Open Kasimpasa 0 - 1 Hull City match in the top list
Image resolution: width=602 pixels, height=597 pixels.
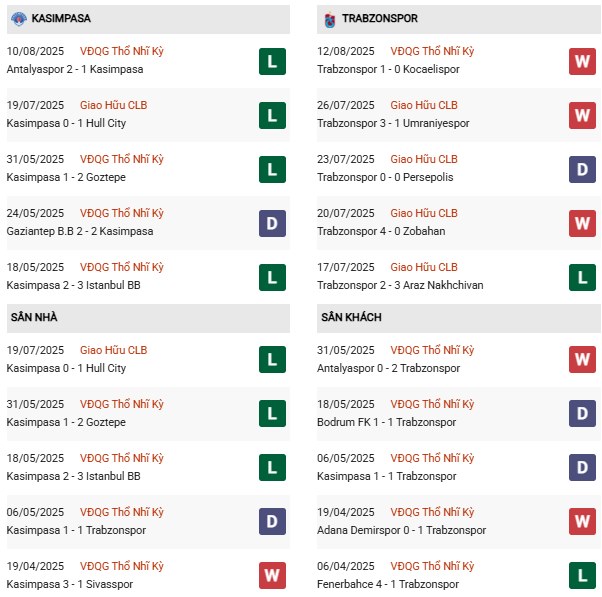pos(67,124)
